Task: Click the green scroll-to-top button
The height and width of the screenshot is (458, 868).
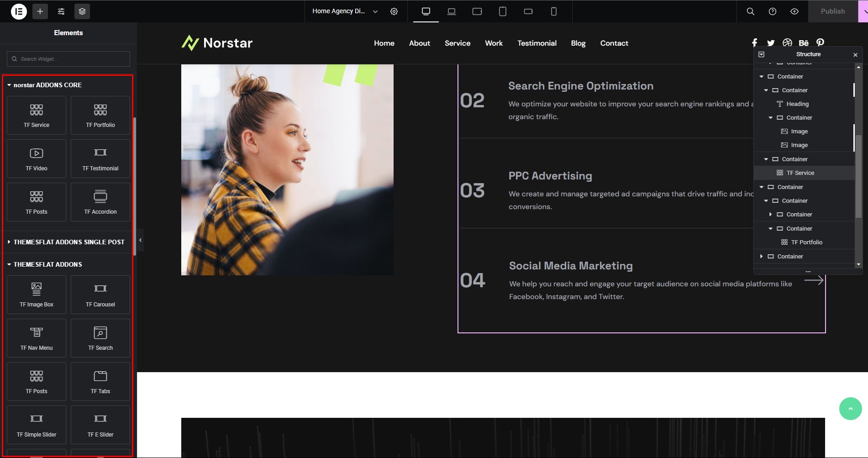Action: (850, 409)
